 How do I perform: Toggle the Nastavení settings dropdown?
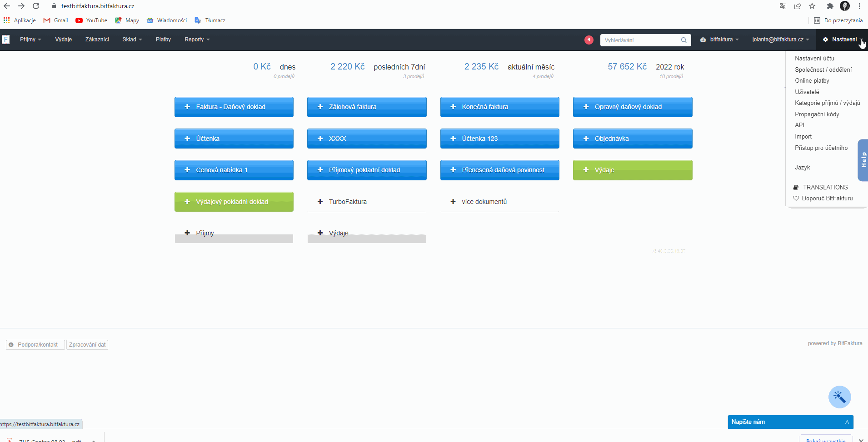(x=842, y=40)
